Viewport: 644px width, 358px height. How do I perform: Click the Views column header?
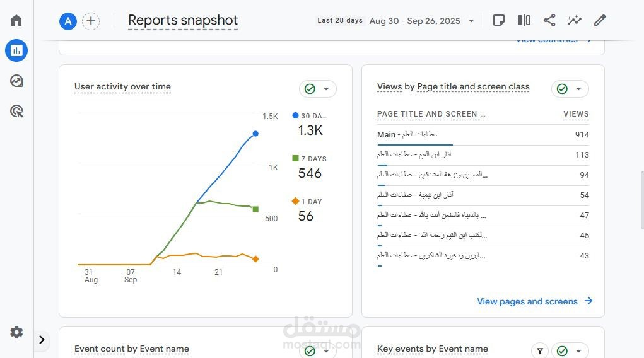point(575,114)
